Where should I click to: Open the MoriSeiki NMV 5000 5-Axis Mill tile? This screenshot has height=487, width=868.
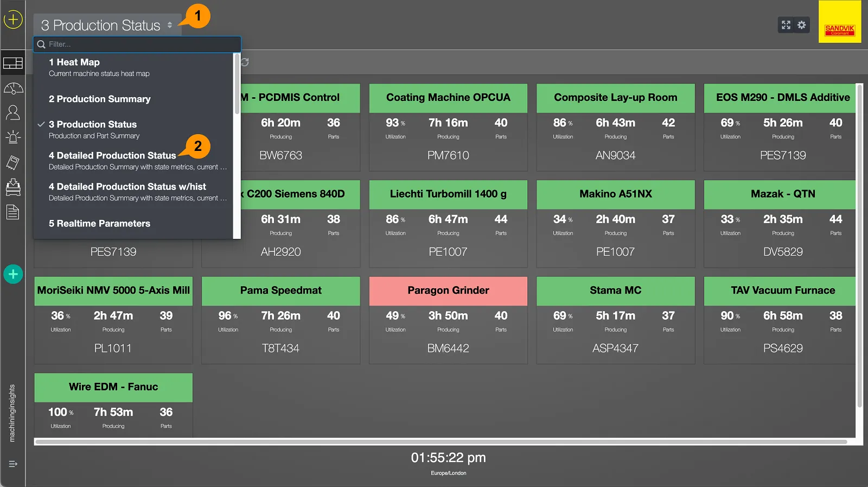point(113,320)
